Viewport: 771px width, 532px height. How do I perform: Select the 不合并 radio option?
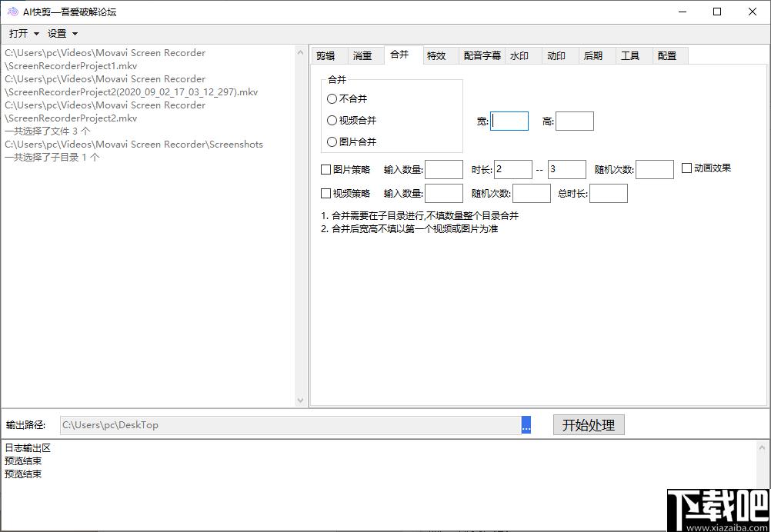tap(347, 98)
